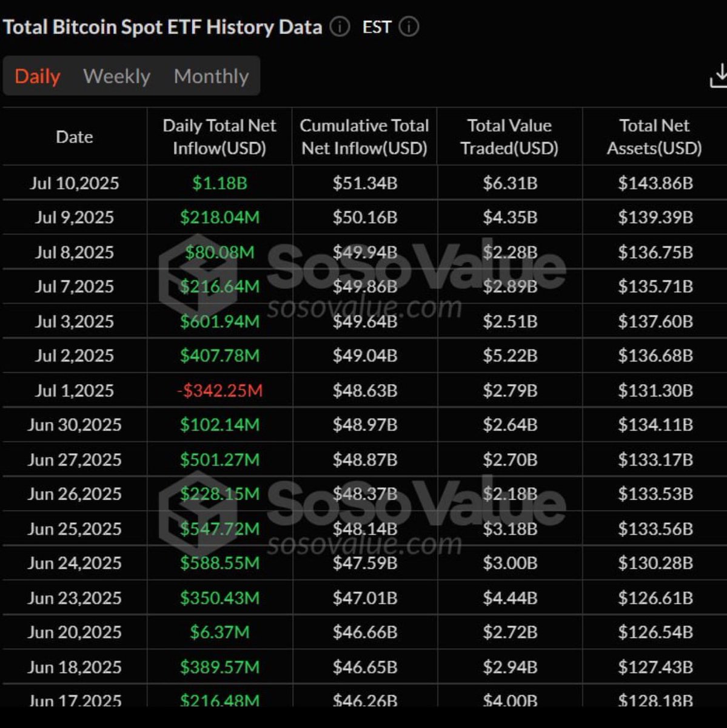Select the Jun 26,2025 date cell

[x=75, y=494]
